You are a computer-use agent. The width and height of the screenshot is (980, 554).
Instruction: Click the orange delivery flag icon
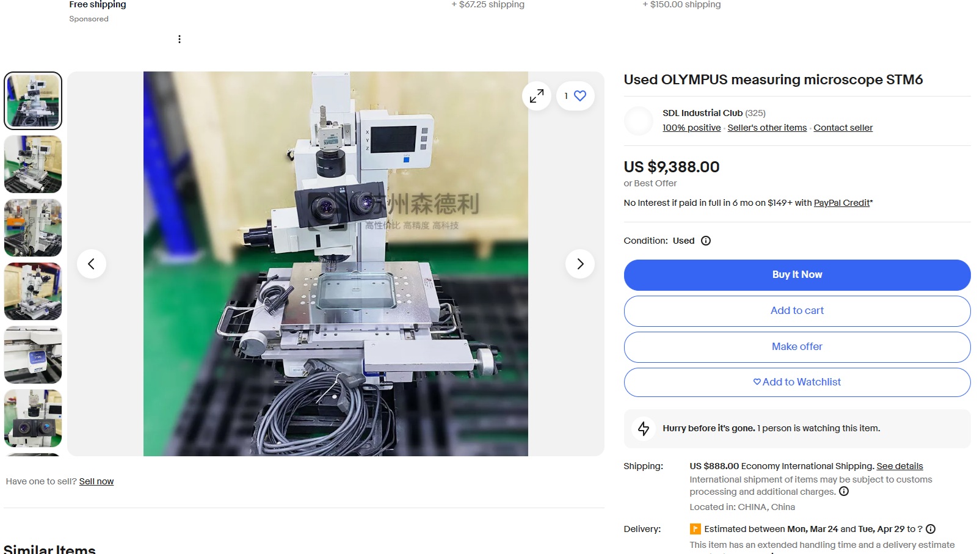[x=695, y=529]
